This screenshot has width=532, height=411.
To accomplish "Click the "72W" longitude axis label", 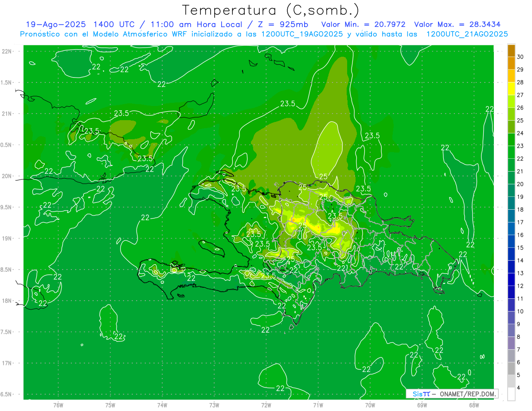I will [x=266, y=405].
